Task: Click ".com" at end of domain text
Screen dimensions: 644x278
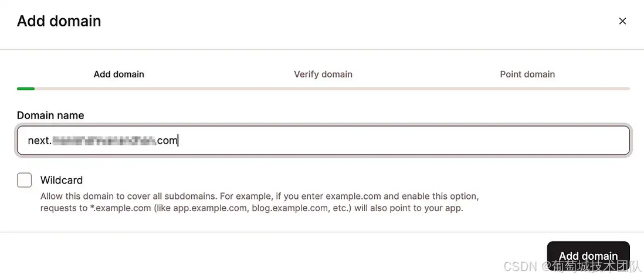Action: pos(167,141)
